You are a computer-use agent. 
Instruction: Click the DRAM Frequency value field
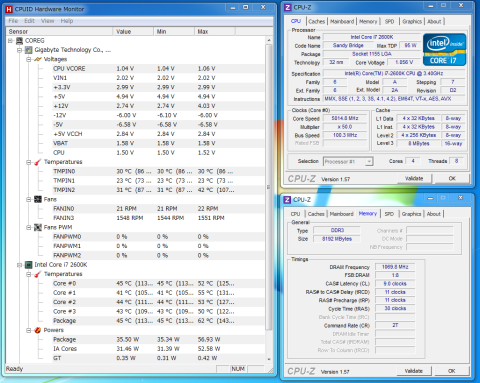395,267
